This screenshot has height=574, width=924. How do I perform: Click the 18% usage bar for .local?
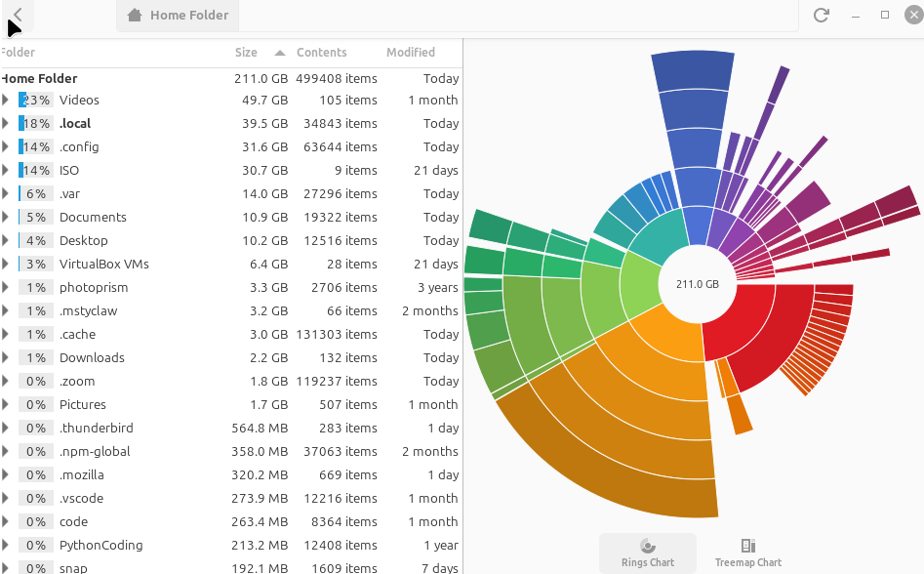point(35,123)
